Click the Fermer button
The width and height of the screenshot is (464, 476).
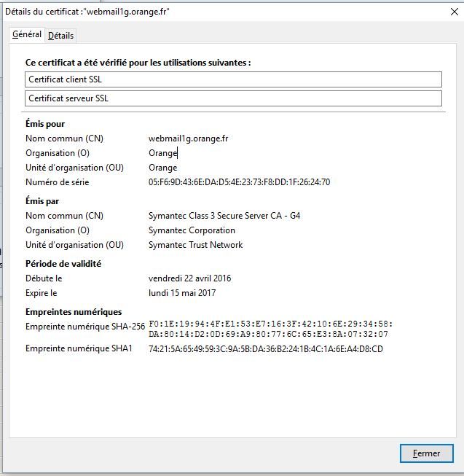point(426,453)
